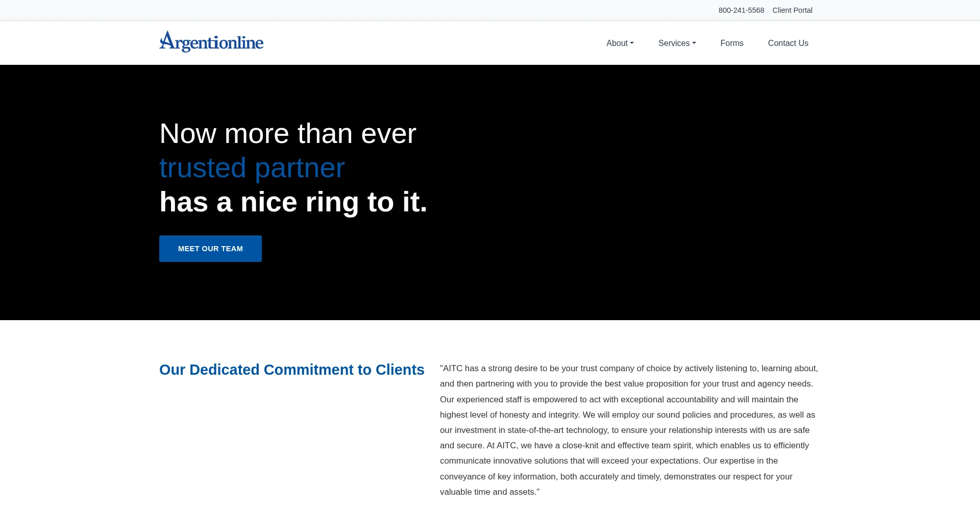Open the Services navigation menu
980x507 pixels.
coord(674,43)
